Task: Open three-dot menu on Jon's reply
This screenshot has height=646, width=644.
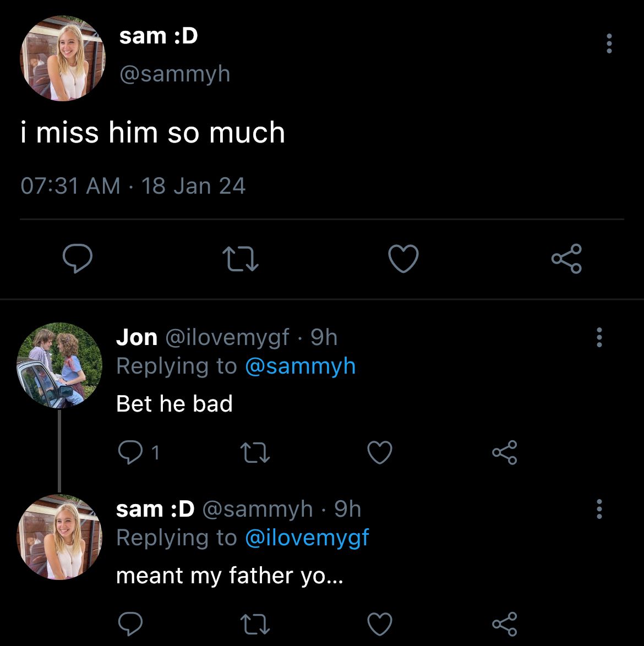Action: 599,337
